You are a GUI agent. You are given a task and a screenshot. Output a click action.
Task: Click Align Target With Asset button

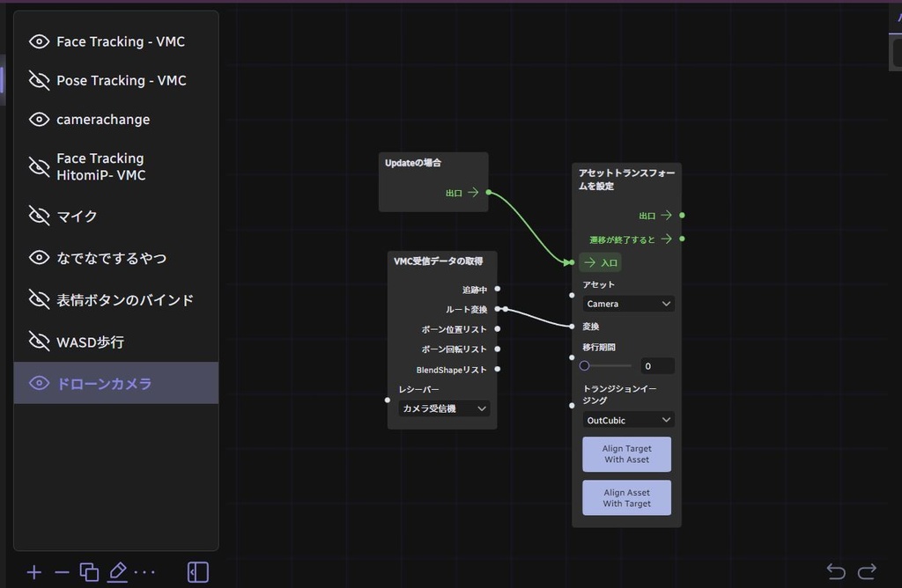(x=626, y=454)
